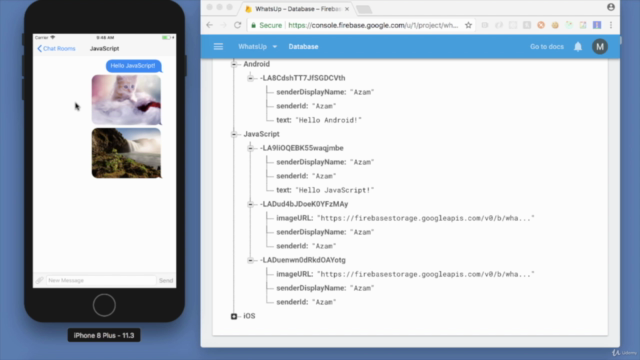Go back to Chat Rooms in simulator
The width and height of the screenshot is (640, 360).
coord(56,49)
